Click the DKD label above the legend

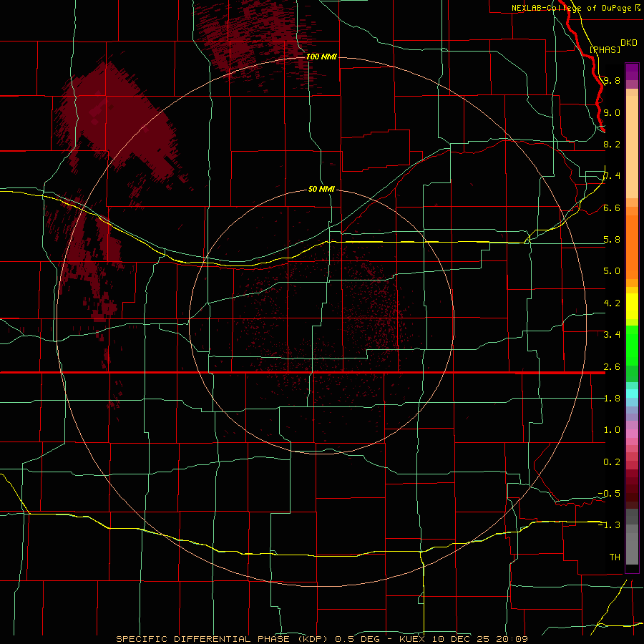(629, 43)
